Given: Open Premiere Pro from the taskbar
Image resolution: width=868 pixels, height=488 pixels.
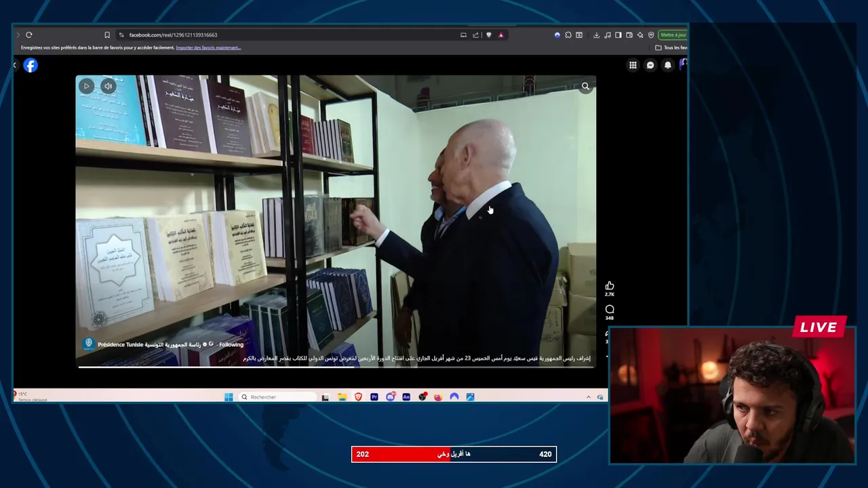Looking at the screenshot, I should tap(374, 397).
